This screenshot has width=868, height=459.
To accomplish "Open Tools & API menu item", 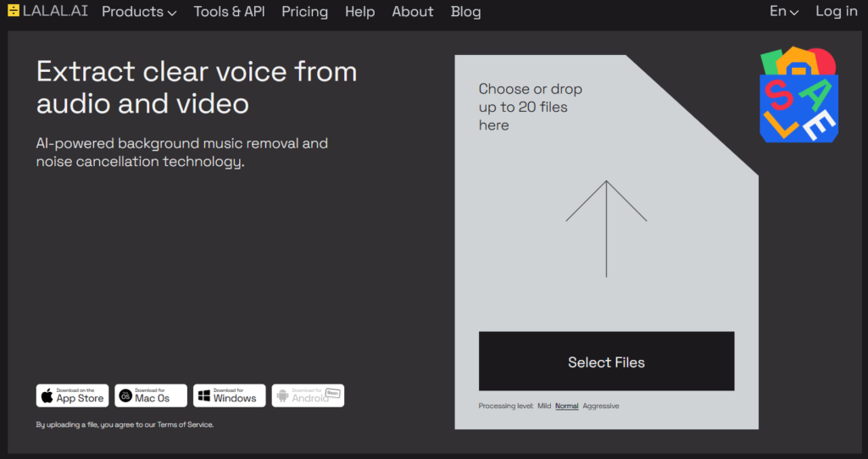I will (x=230, y=12).
